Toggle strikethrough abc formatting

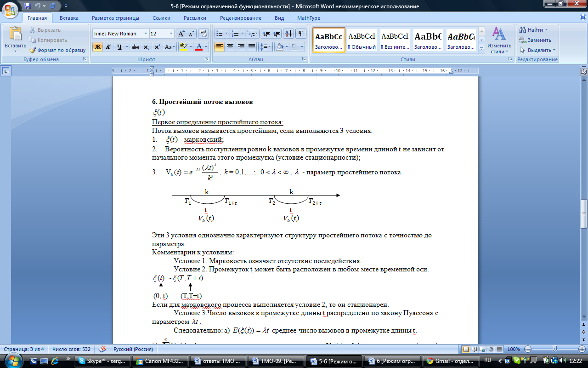point(136,47)
